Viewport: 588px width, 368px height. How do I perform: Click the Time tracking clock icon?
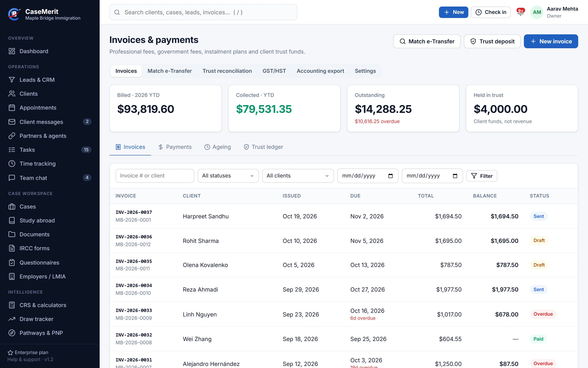12,164
